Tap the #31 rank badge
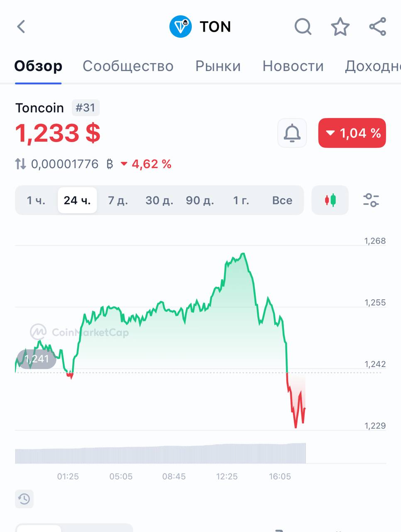The image size is (401, 532). [86, 108]
